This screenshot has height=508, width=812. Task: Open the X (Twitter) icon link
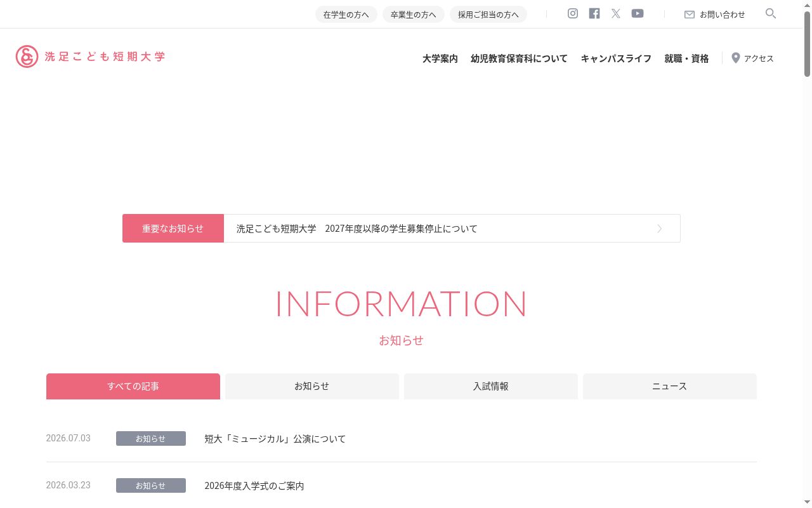tap(616, 13)
